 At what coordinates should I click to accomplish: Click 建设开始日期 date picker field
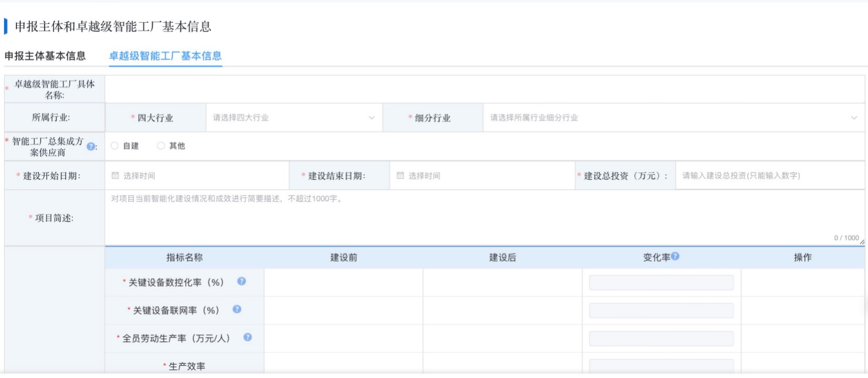(198, 176)
